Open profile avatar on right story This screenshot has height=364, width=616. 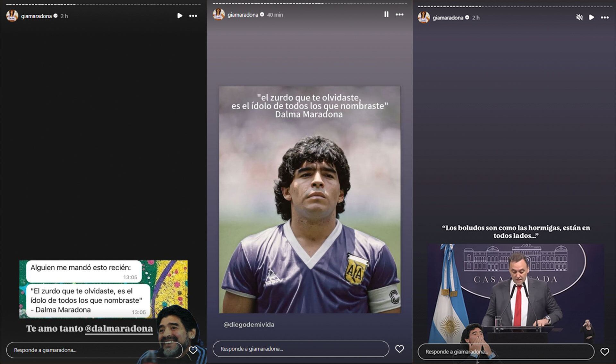pos(424,17)
